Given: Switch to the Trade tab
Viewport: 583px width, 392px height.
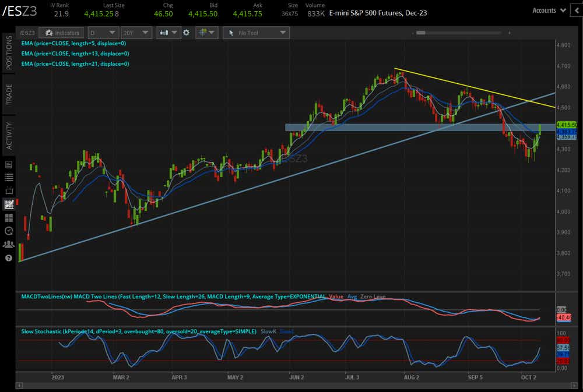Looking at the screenshot, I should tap(9, 94).
